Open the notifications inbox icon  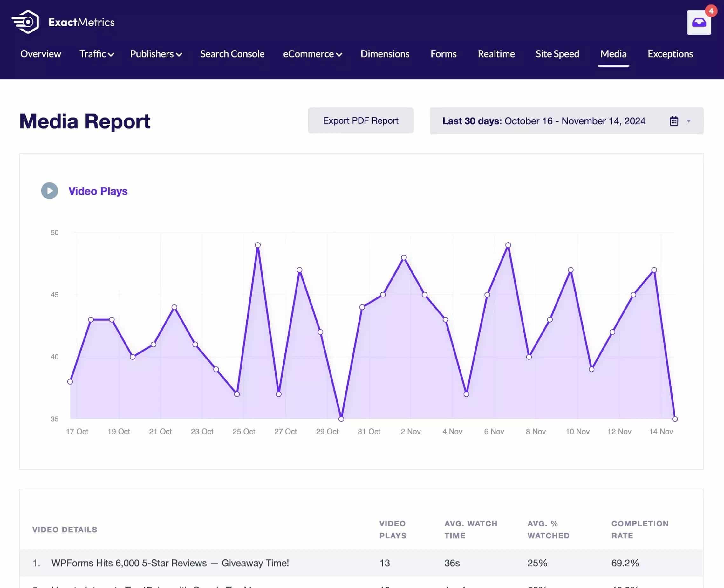pos(699,23)
